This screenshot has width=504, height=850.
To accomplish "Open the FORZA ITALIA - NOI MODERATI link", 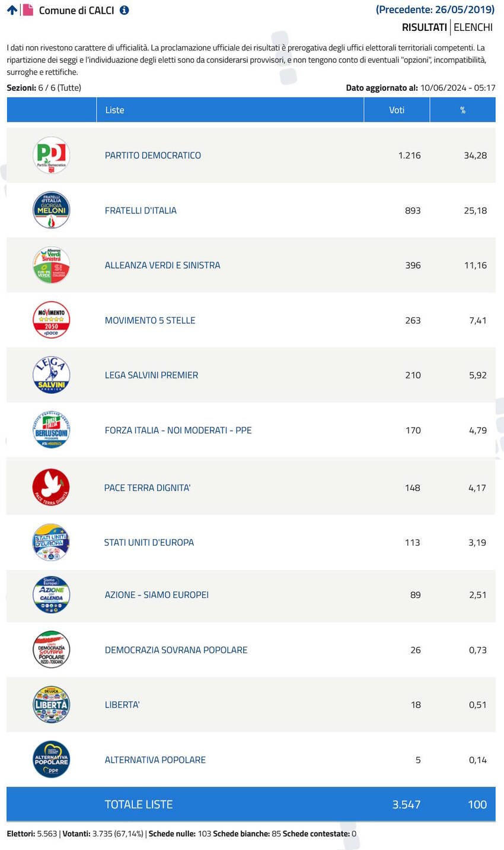I will [178, 430].
